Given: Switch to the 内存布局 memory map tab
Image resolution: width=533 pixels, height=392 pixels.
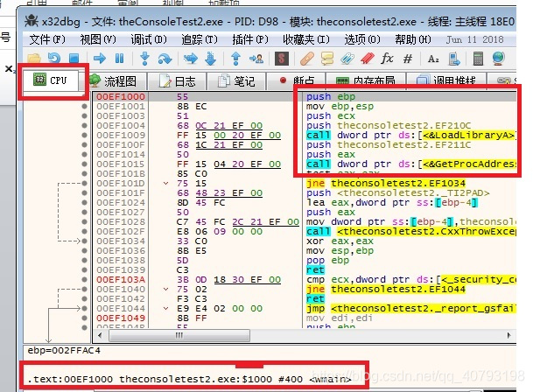Looking at the screenshot, I should coord(366,81).
